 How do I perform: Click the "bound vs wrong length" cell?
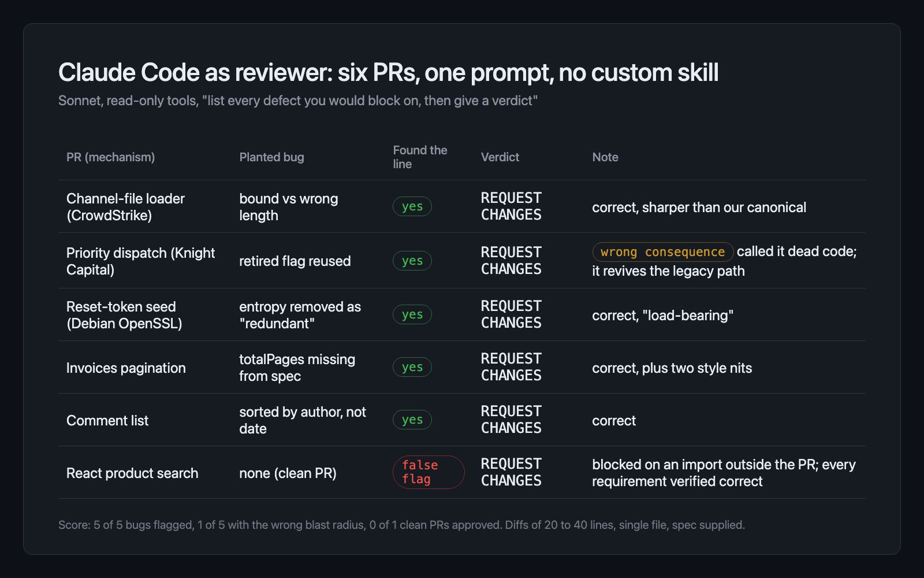pyautogui.click(x=289, y=207)
